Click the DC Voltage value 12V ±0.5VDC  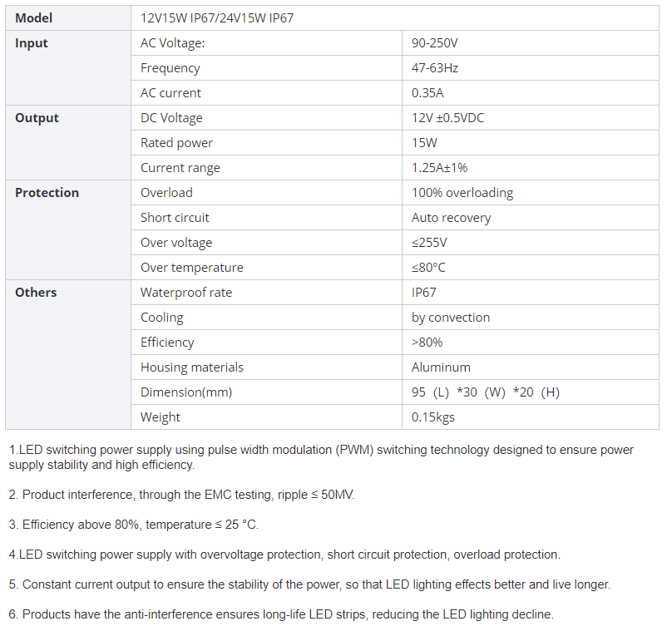447,118
